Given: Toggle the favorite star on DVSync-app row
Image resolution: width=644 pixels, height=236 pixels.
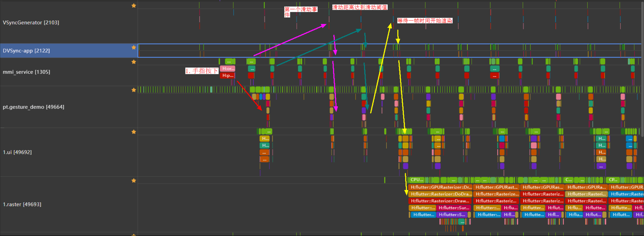Looking at the screenshot, I should [134, 47].
